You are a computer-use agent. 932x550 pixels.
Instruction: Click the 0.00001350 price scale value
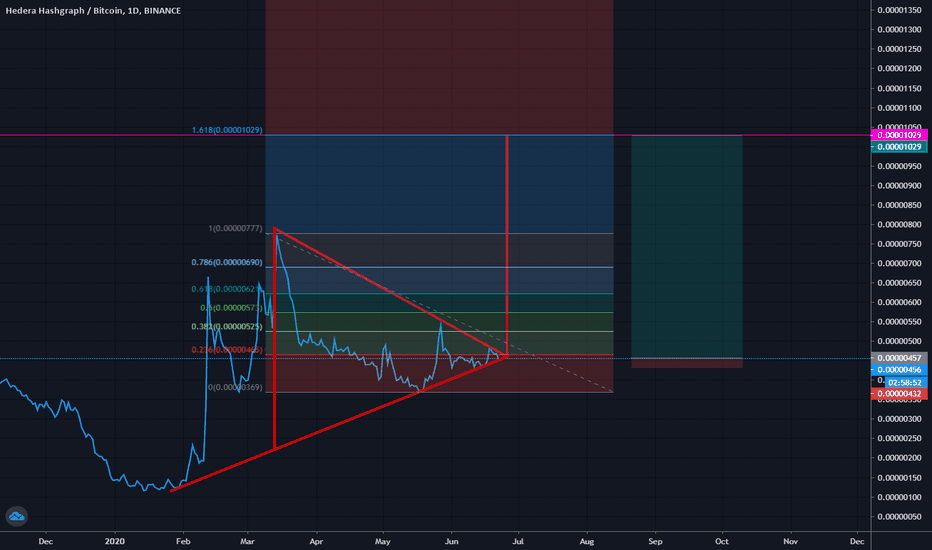899,10
